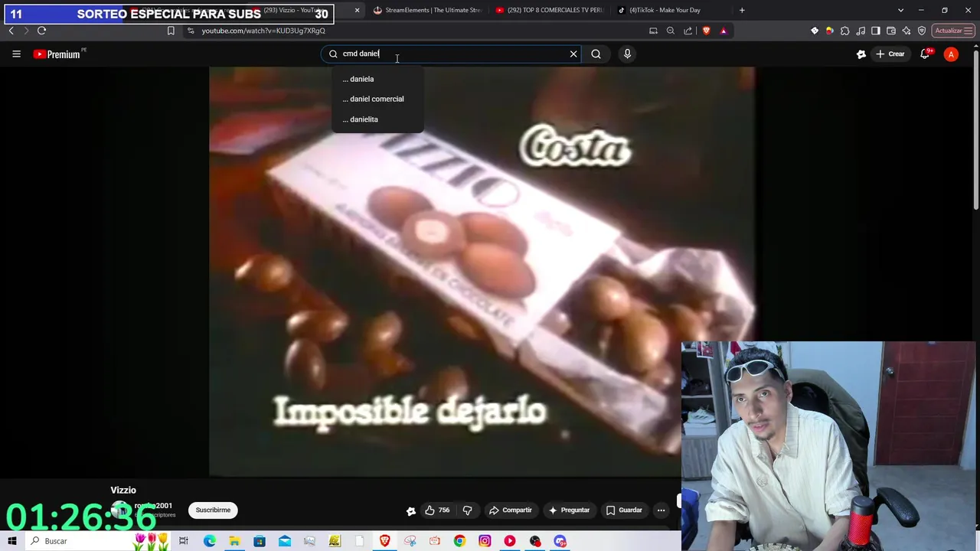Click the search text field
Screen dimensions: 980x551
(452, 54)
